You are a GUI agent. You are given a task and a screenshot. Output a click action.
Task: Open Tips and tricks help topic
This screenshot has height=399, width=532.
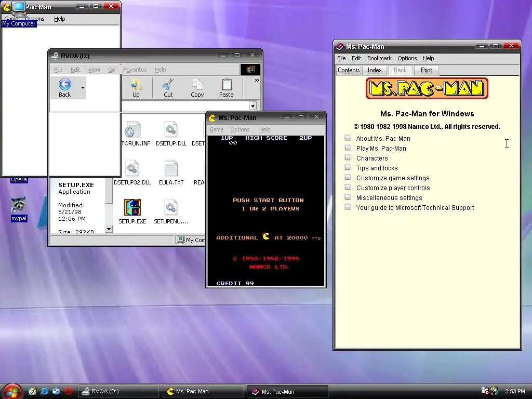pos(377,168)
